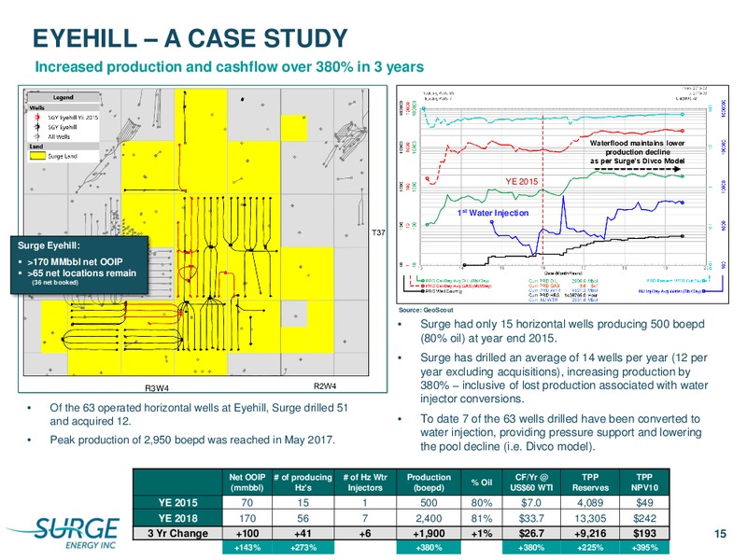
Task: Click the 'YE 2018' row label in table
Action: coord(177,518)
